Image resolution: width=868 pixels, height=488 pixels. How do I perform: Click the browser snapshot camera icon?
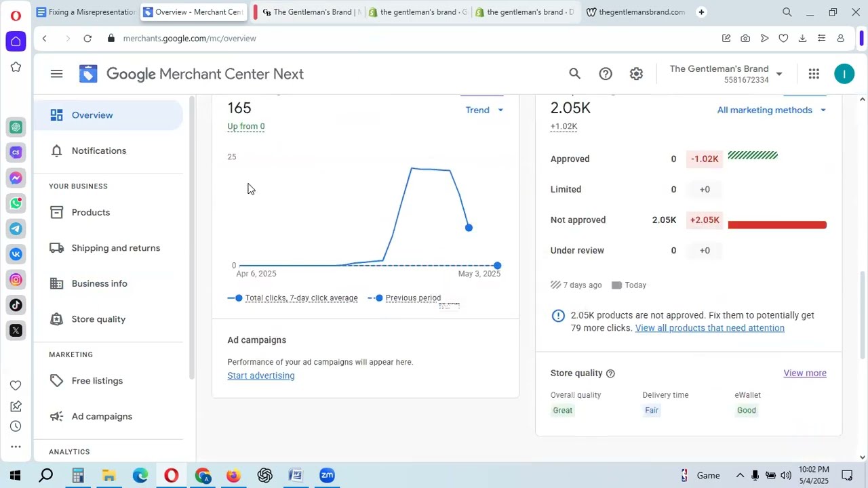745,39
